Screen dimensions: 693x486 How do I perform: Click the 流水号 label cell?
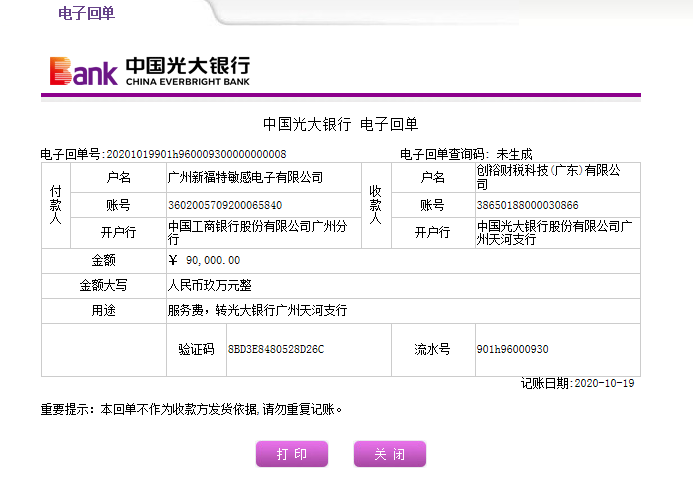tap(432, 349)
